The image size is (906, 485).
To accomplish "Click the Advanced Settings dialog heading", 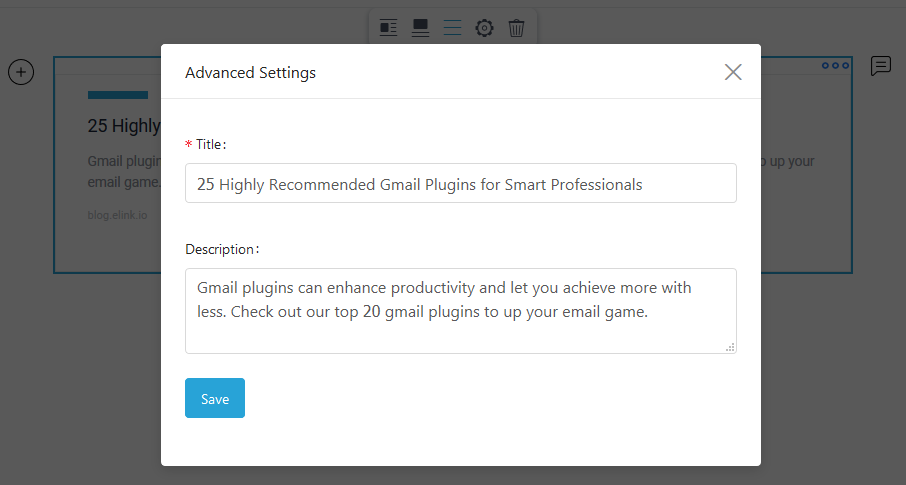I will click(x=250, y=73).
